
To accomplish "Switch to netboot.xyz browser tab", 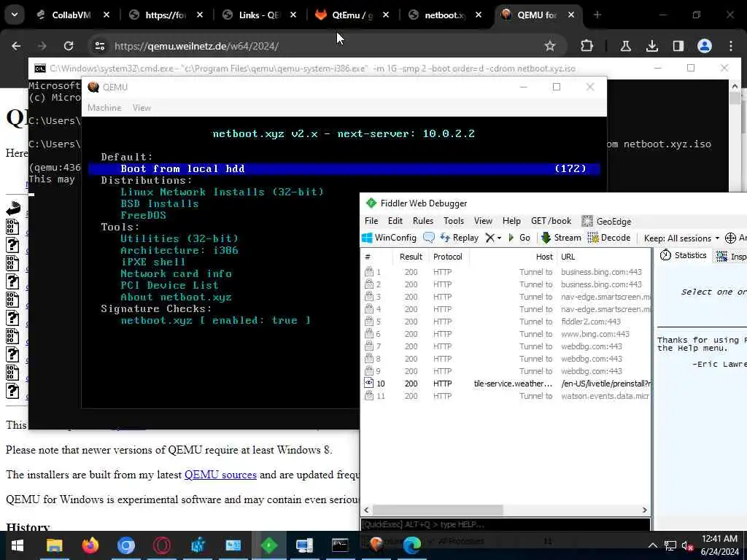I will (x=444, y=15).
